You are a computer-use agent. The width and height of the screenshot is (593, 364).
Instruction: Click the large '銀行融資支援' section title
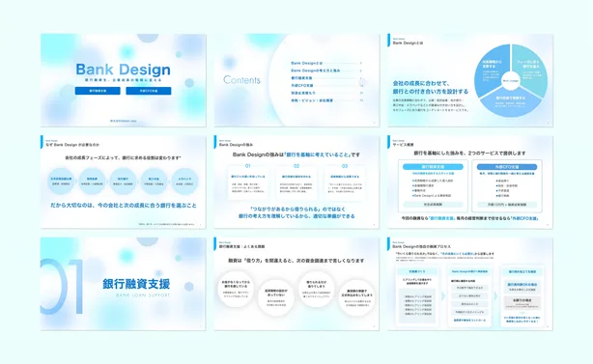point(136,284)
